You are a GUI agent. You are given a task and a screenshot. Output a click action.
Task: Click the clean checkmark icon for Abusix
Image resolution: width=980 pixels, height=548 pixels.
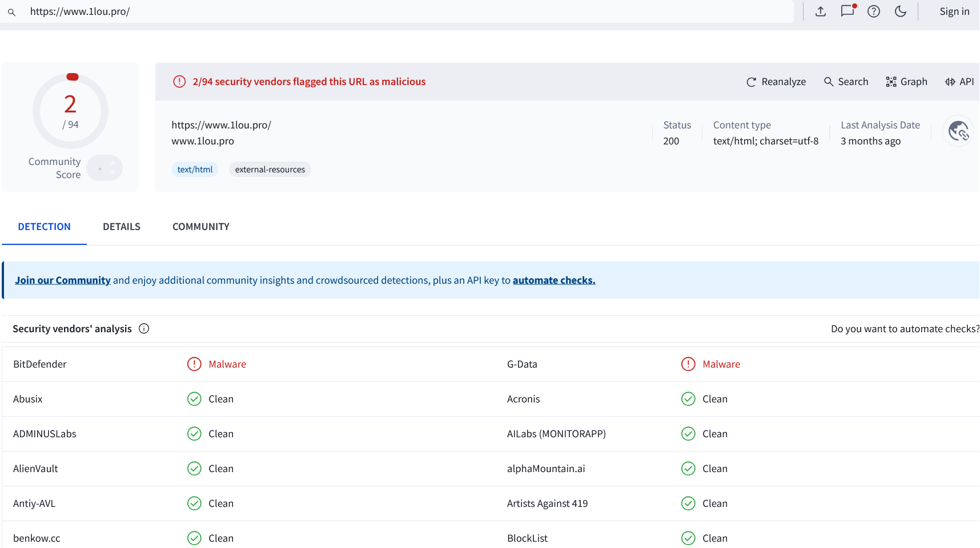pyautogui.click(x=194, y=399)
